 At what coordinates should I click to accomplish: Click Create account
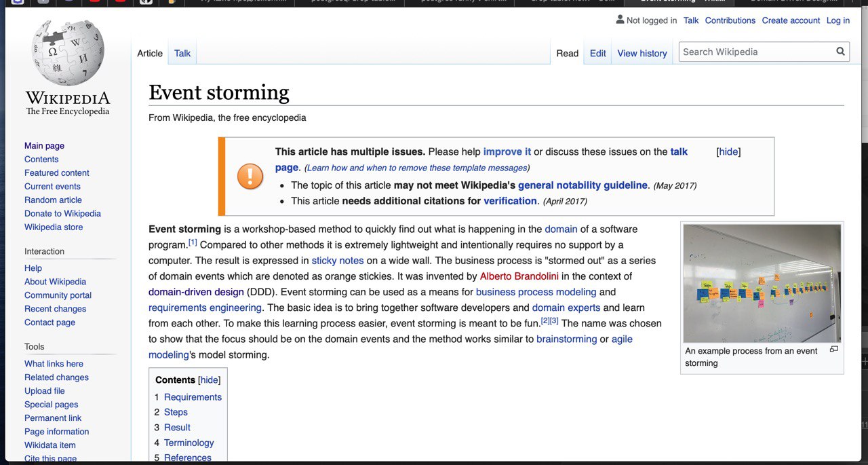click(791, 20)
